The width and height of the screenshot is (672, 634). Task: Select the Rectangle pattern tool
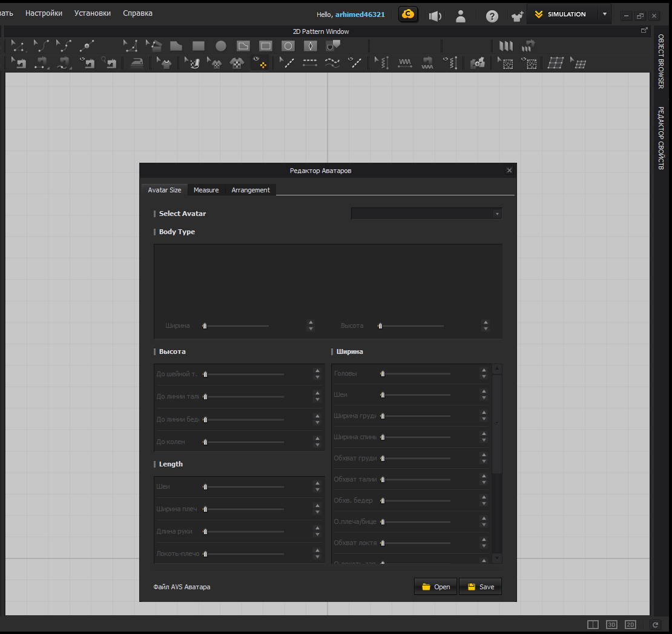199,46
